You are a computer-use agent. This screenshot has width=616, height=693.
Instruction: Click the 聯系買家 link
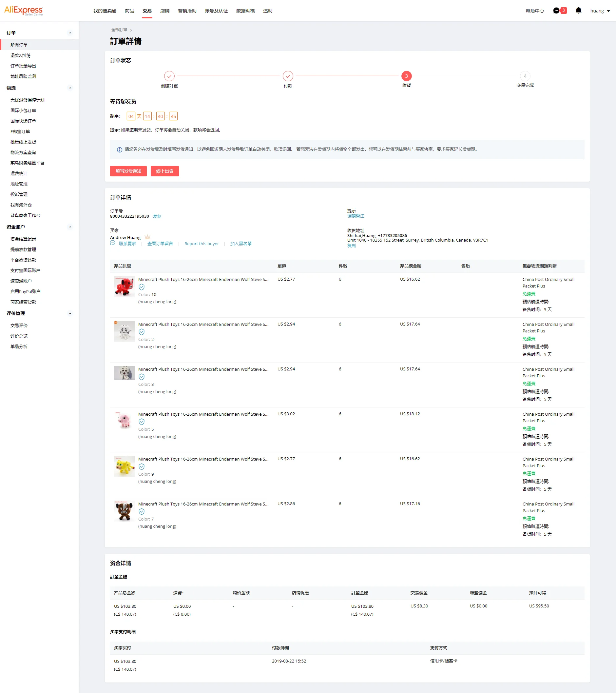[x=127, y=244]
